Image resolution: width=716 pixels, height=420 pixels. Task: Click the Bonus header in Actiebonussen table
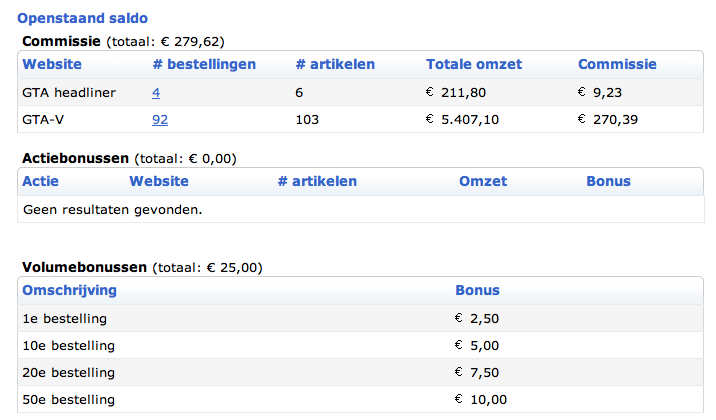click(608, 181)
